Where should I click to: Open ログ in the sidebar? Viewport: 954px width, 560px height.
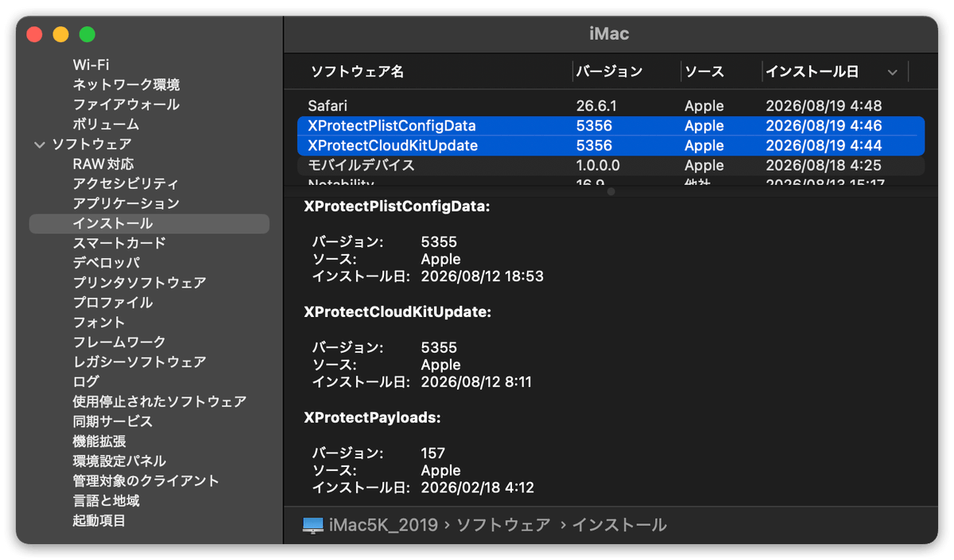[x=86, y=382]
